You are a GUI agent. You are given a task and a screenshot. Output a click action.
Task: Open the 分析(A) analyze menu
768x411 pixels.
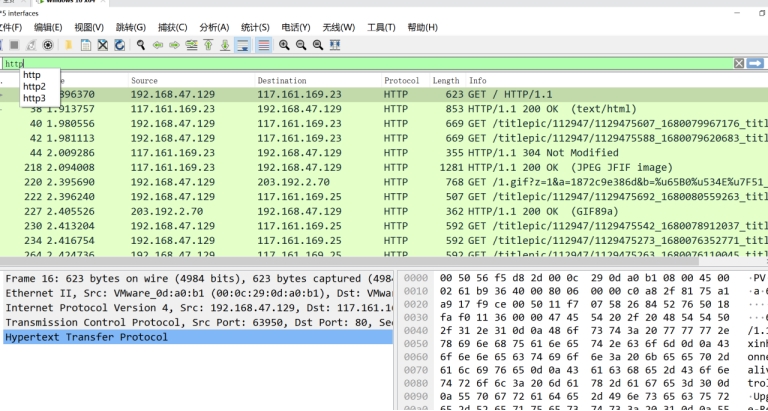[214, 27]
